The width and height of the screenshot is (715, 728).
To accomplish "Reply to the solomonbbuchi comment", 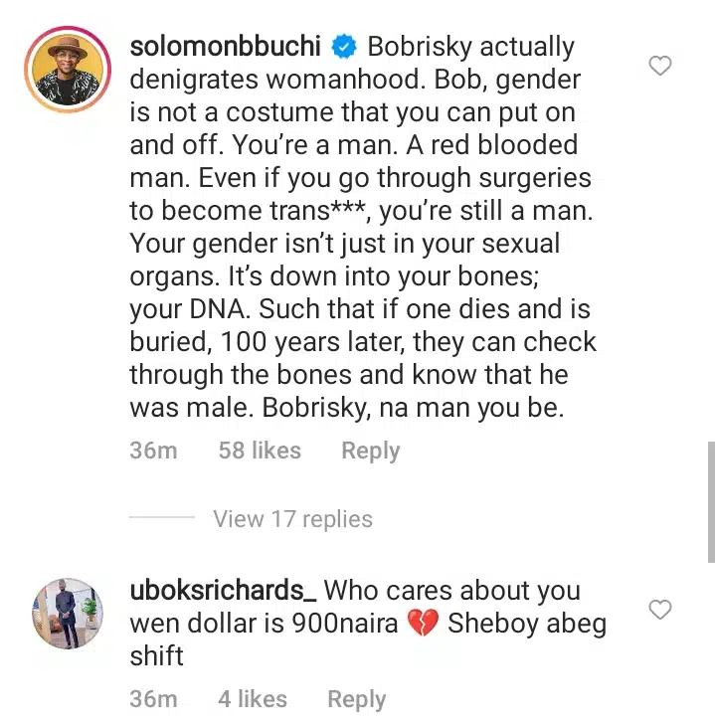I will tap(370, 451).
